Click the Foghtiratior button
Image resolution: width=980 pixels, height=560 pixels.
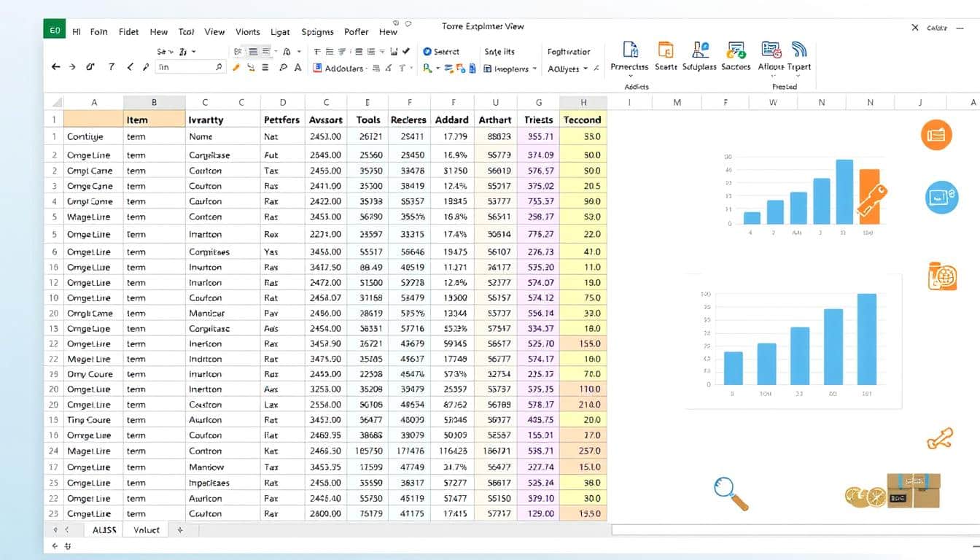pos(569,52)
